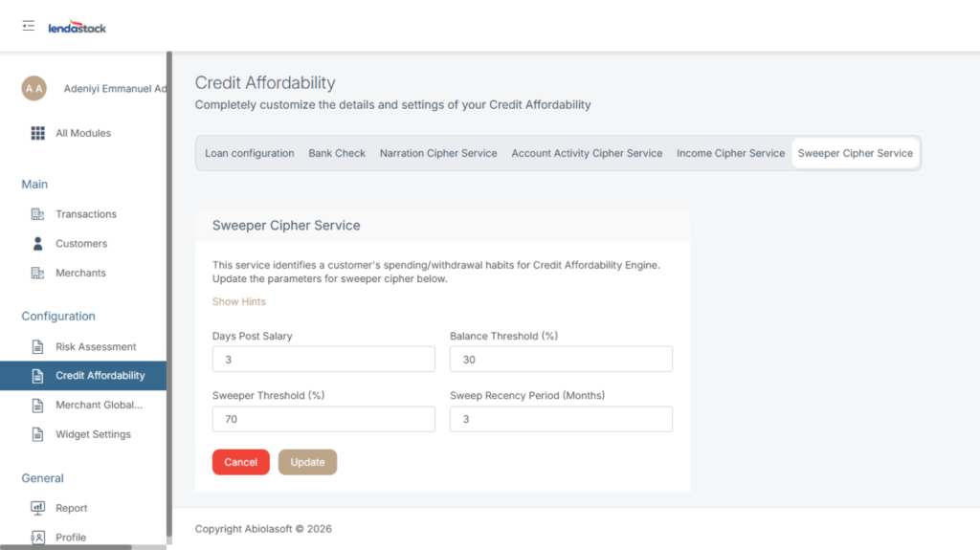This screenshot has height=550, width=980.
Task: Click the Profile sidebar icon
Action: (x=38, y=538)
